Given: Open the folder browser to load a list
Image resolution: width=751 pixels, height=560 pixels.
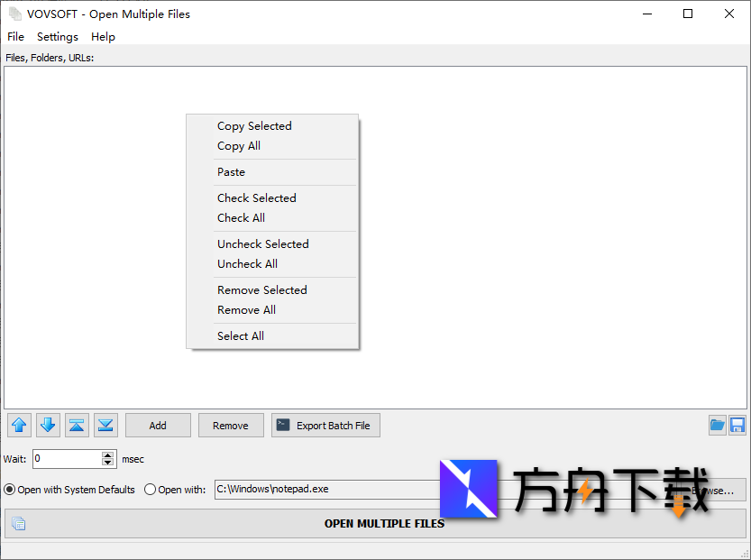Looking at the screenshot, I should pos(716,425).
